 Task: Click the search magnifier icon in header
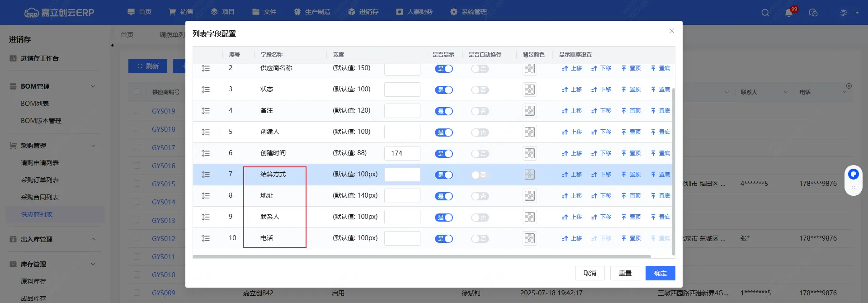pos(765,13)
